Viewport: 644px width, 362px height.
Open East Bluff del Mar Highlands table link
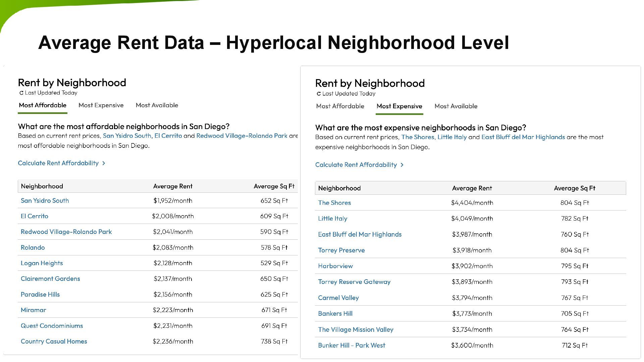coord(360,235)
